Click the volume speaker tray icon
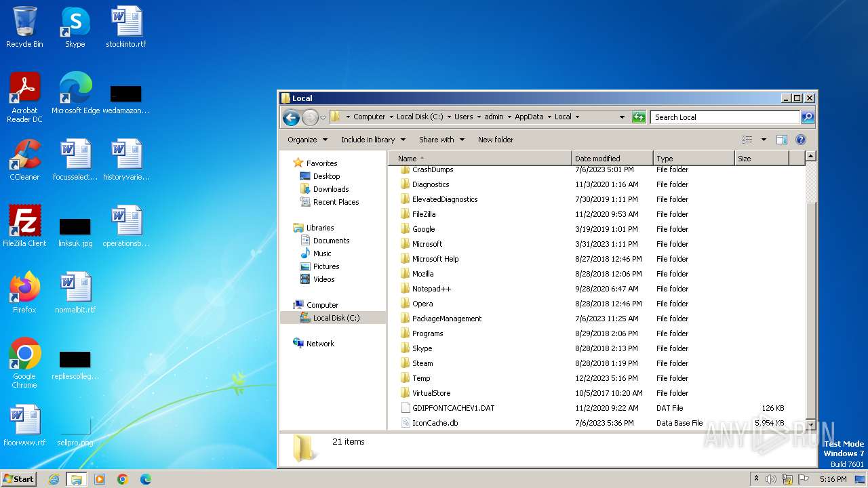868x488 pixels. point(771,479)
